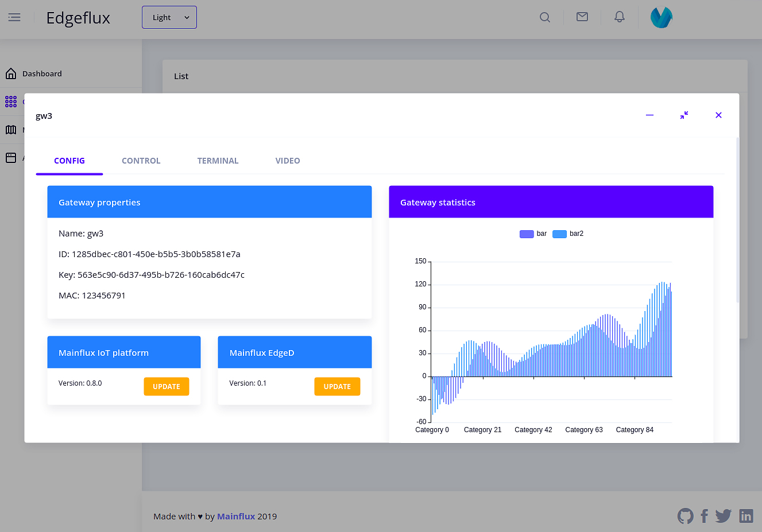This screenshot has height=532, width=762.
Task: Open Dashboard using the home icon
Action: point(10,73)
